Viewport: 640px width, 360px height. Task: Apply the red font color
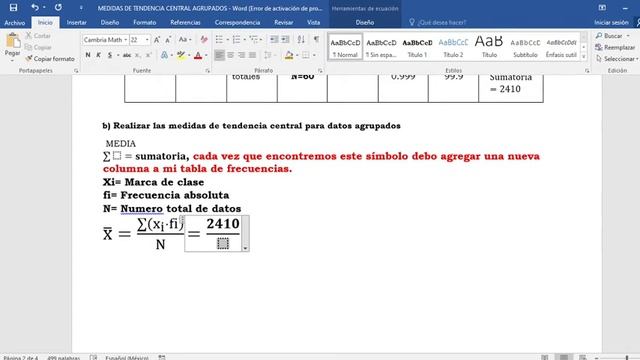[198, 55]
